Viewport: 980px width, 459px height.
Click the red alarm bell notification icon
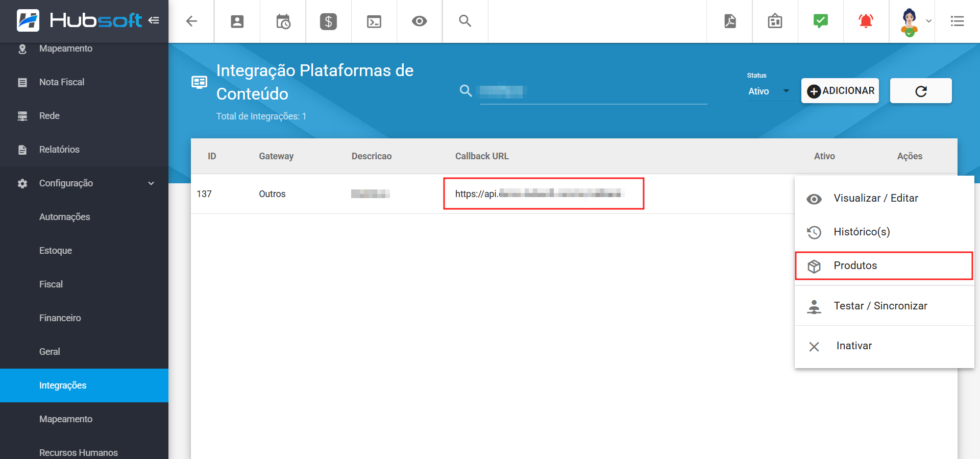866,21
